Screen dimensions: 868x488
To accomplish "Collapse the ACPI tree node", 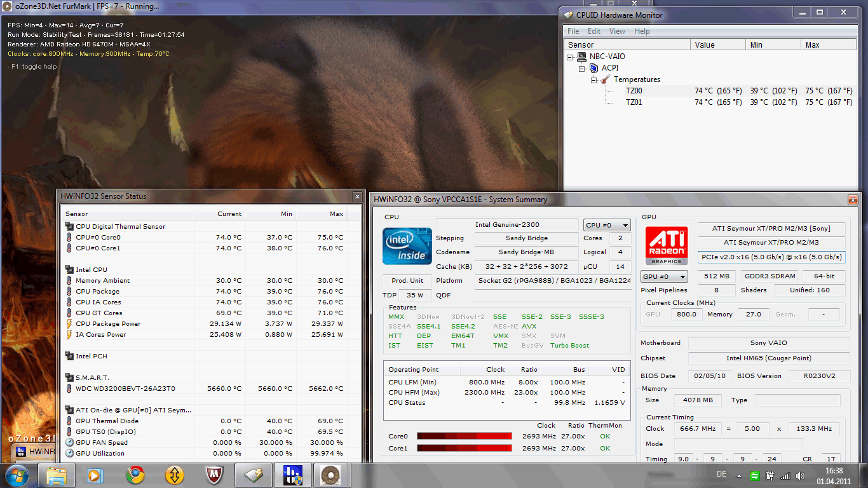I will (582, 68).
